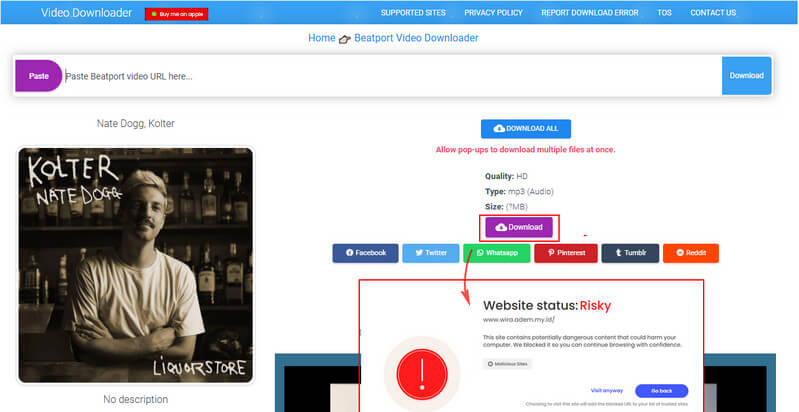Focus the Beatport video URL input field
The width and height of the screenshot is (799, 412).
pyautogui.click(x=392, y=76)
